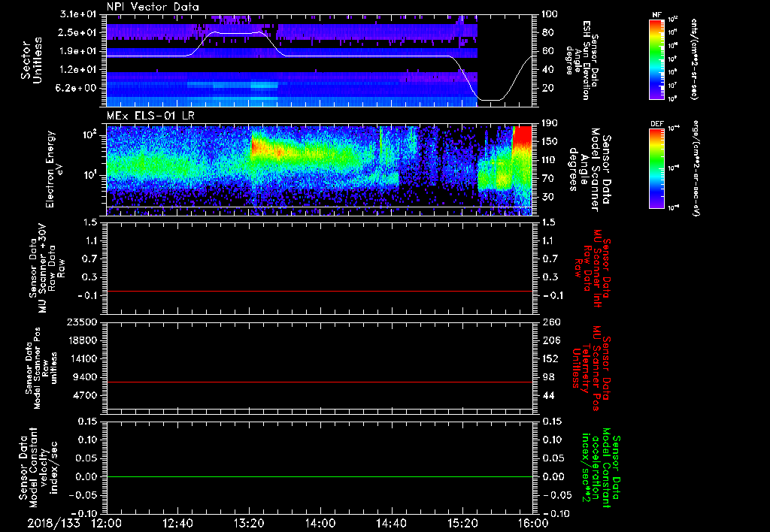Click the 16:00 time axis label
The image size is (770, 532).
(533, 523)
